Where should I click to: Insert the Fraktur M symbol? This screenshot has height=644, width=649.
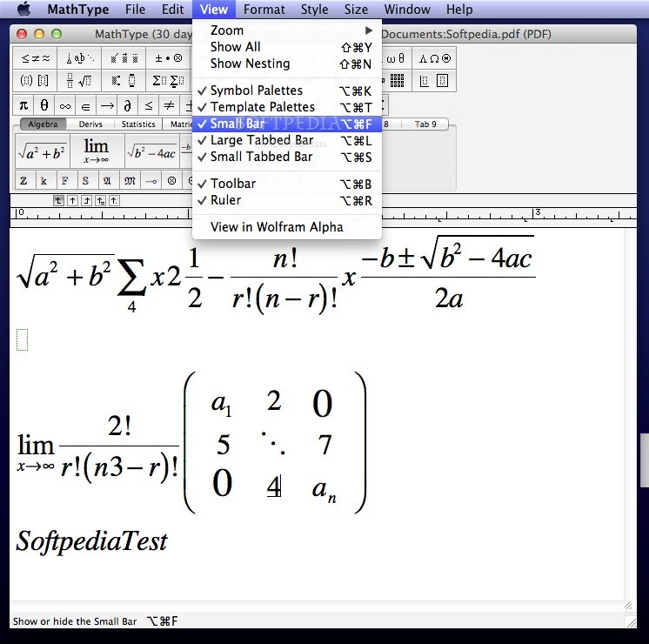pyautogui.click(x=130, y=180)
